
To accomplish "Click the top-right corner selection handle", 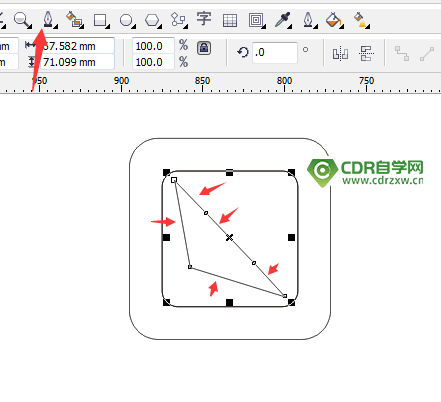I will [291, 172].
